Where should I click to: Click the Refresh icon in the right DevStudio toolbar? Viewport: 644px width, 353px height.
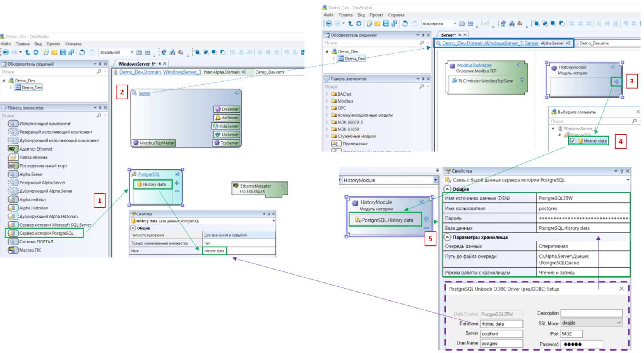[x=359, y=23]
